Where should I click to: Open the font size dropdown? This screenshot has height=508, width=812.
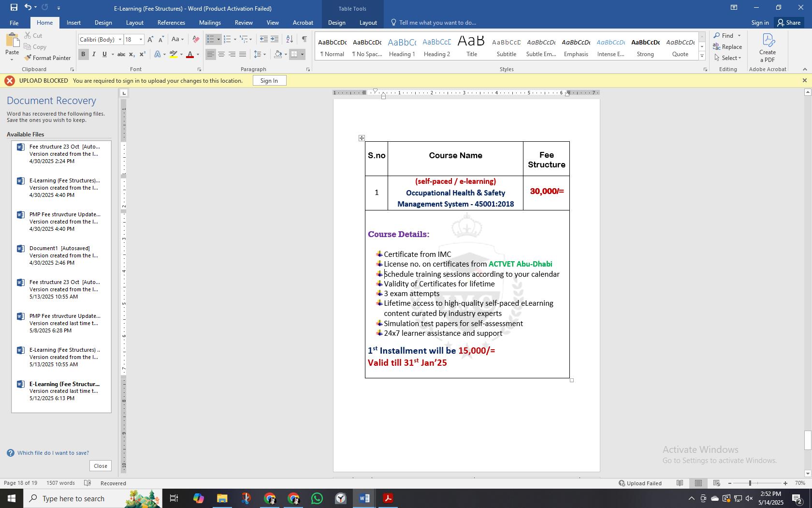coord(141,40)
